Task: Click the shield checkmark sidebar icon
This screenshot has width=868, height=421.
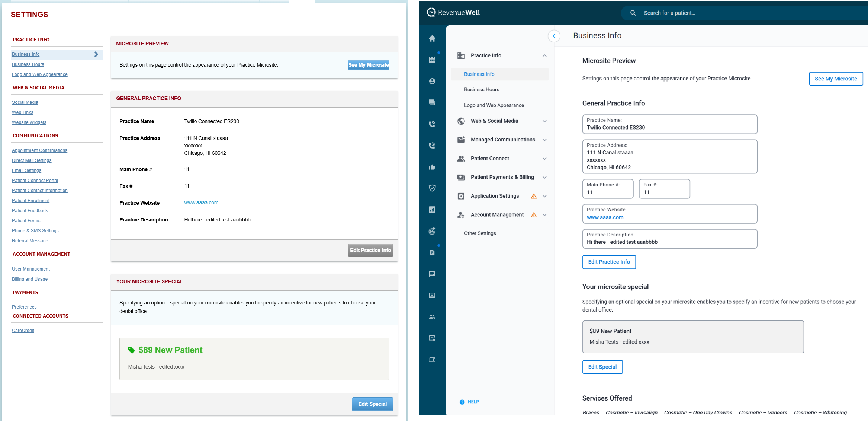Action: tap(432, 188)
